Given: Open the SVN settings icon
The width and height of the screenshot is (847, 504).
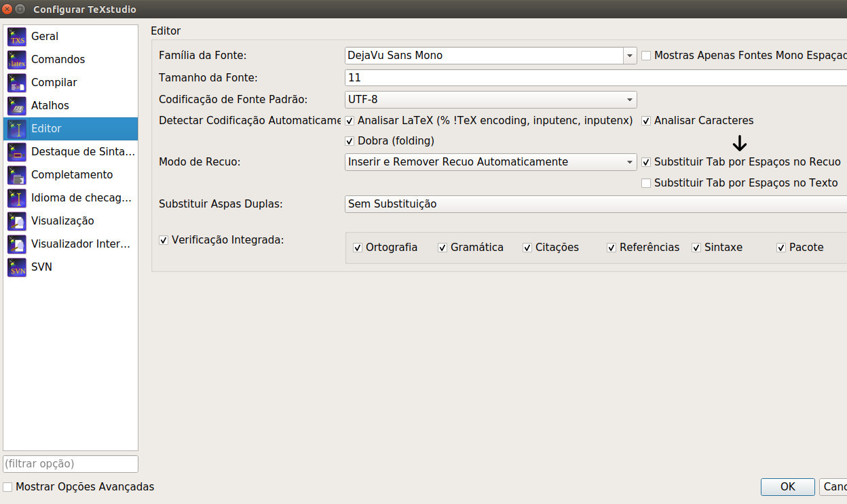Looking at the screenshot, I should [17, 267].
